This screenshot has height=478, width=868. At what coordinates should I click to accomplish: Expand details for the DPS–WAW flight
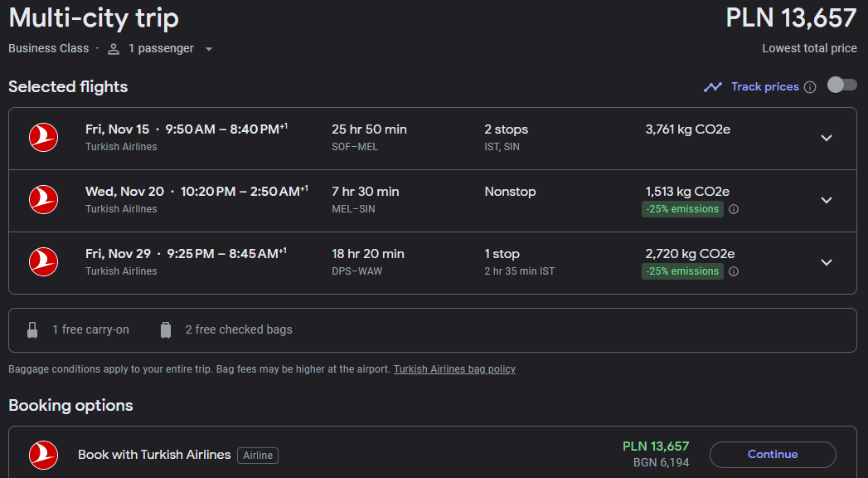pos(827,262)
